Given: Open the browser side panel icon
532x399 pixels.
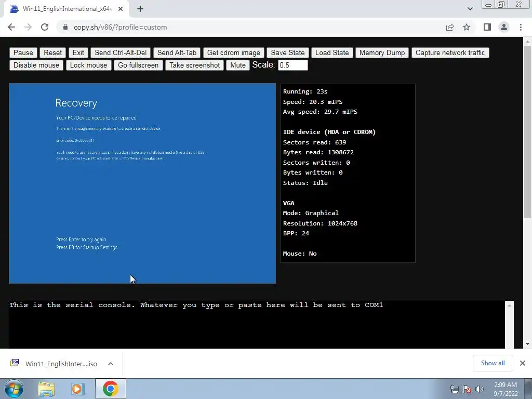Looking at the screenshot, I should click(x=487, y=27).
